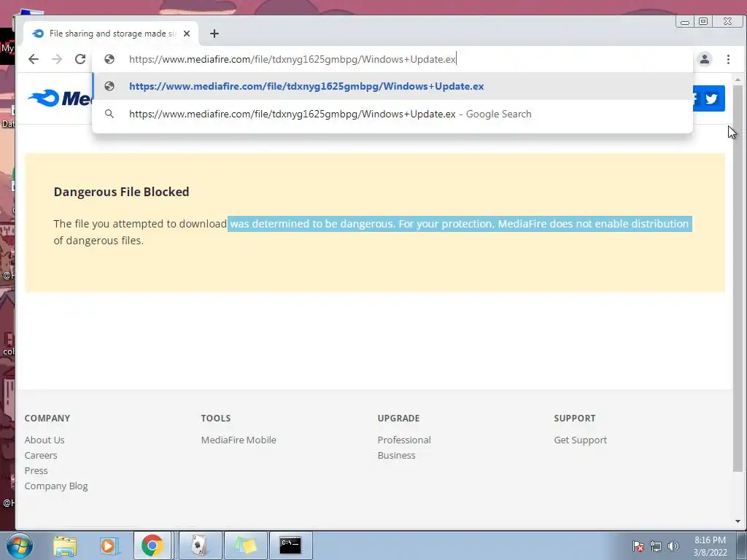747x560 pixels.
Task: Open the Business upgrade link
Action: tap(396, 455)
